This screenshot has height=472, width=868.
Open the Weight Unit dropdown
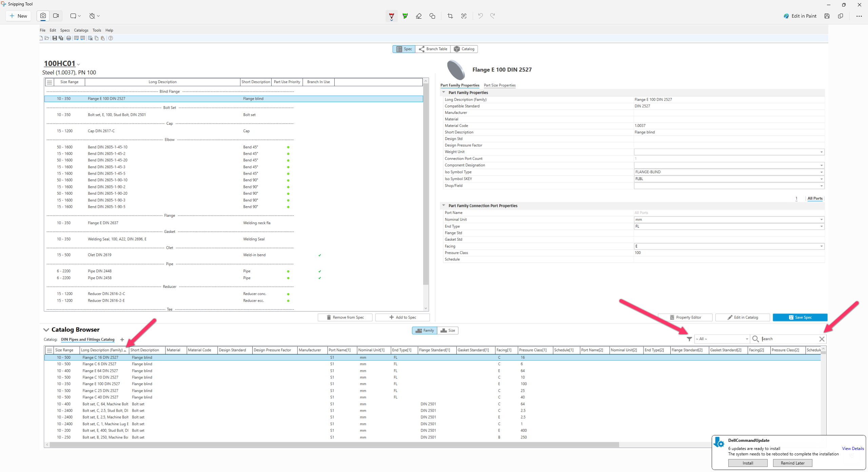click(822, 152)
